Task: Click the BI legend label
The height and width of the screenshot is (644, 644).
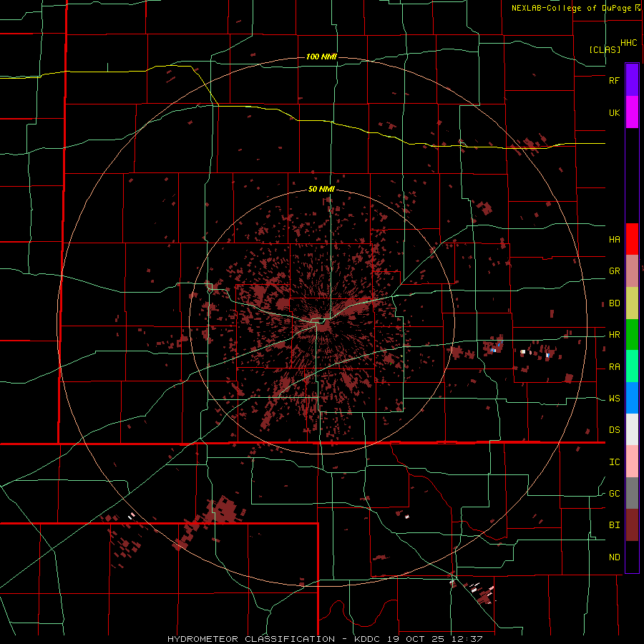Action: tap(614, 525)
